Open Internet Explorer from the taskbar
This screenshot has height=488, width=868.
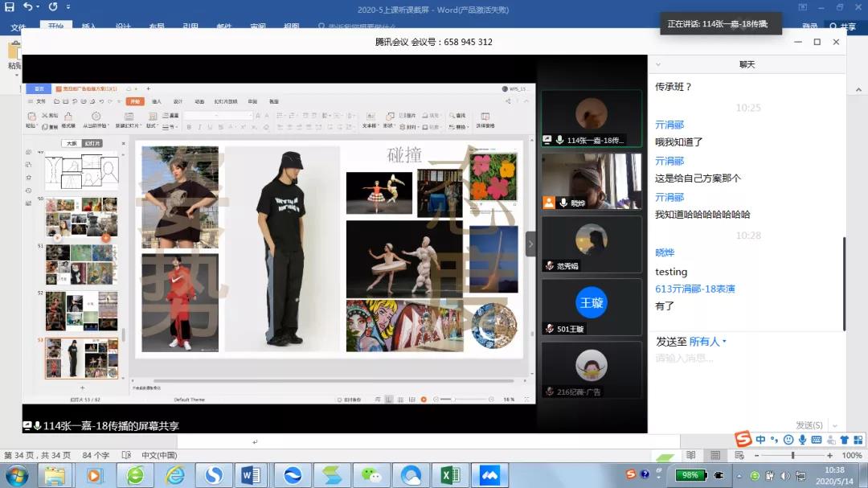pyautogui.click(x=174, y=475)
